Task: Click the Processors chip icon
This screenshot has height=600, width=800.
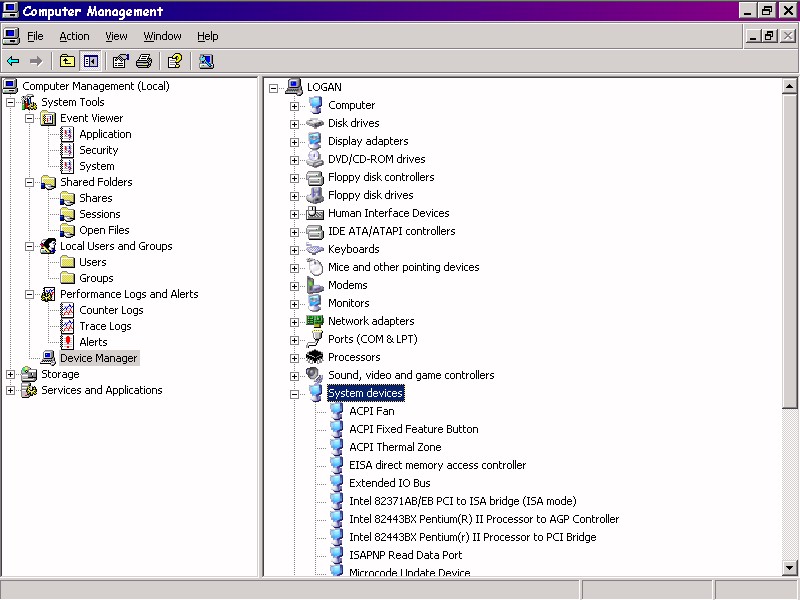Action: 315,357
